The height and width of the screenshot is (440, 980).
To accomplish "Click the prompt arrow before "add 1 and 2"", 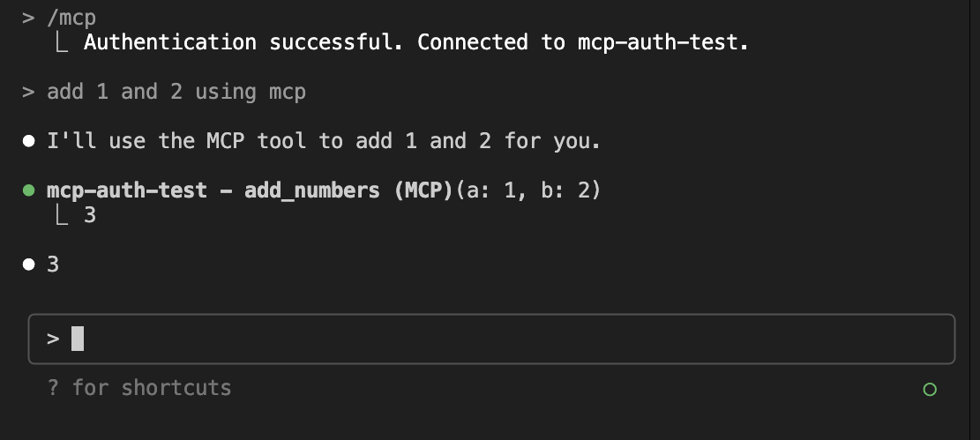I will [x=29, y=92].
